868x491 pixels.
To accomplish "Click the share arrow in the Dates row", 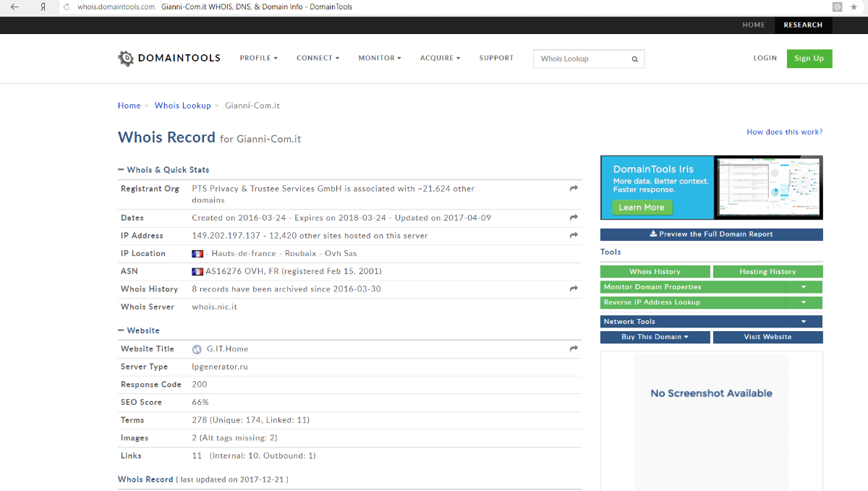I will click(574, 218).
